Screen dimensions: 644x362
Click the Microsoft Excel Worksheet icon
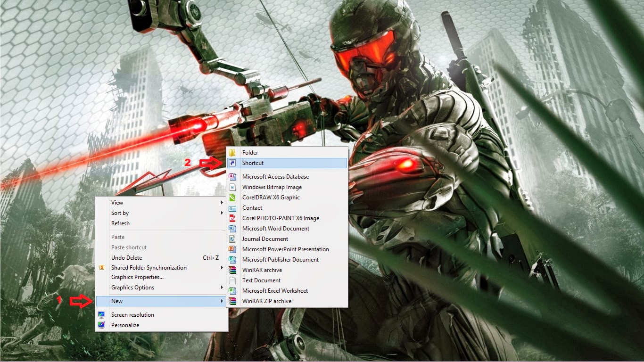[x=232, y=291]
